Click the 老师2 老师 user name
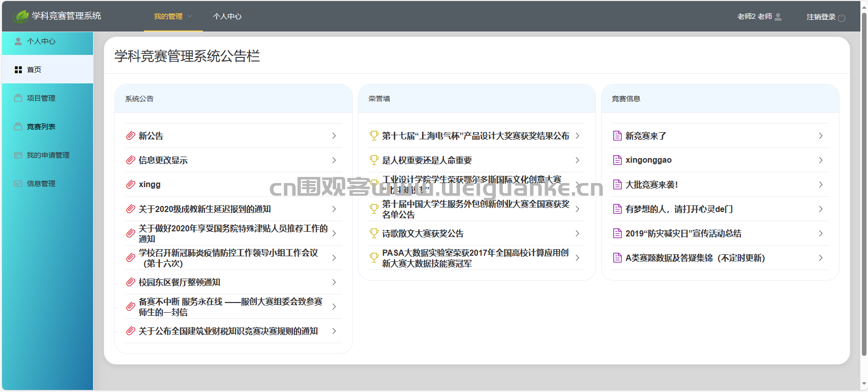The height and width of the screenshot is (392, 868). point(755,17)
